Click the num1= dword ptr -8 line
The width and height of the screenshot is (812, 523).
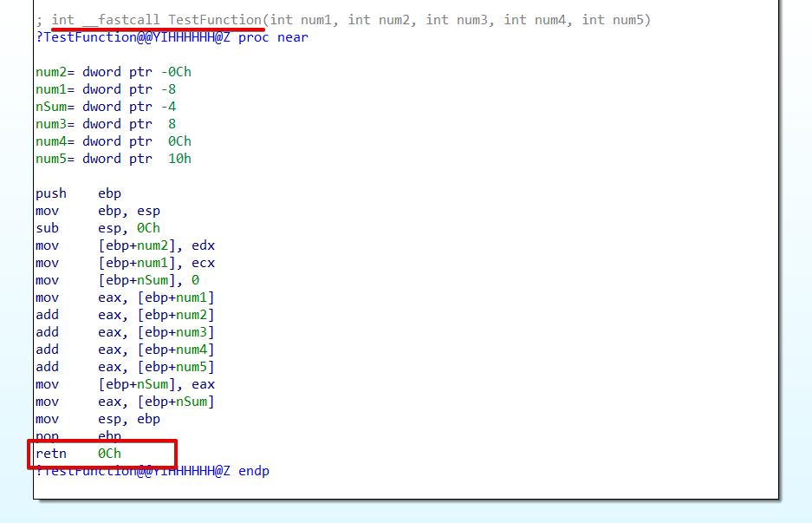[108, 88]
